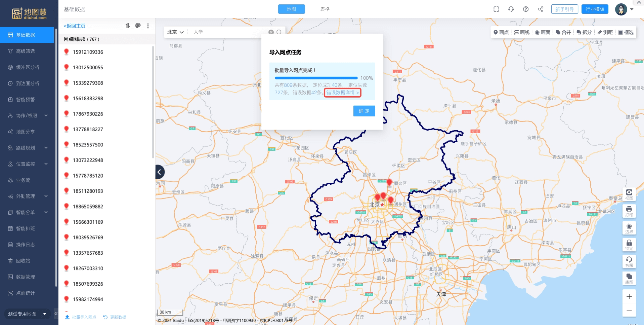Open the share icon in header
Viewport: 644px width, 325px height.
click(x=541, y=9)
